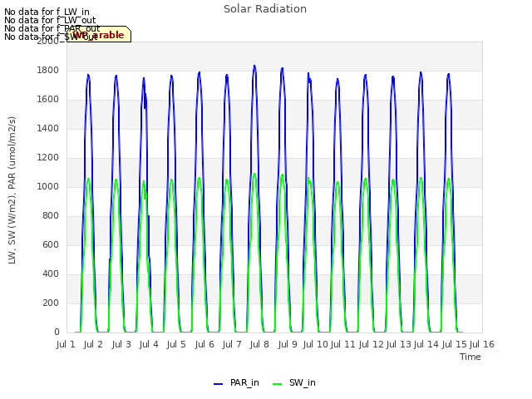Click the SW_in peak near Jul 8

[x=254, y=174]
